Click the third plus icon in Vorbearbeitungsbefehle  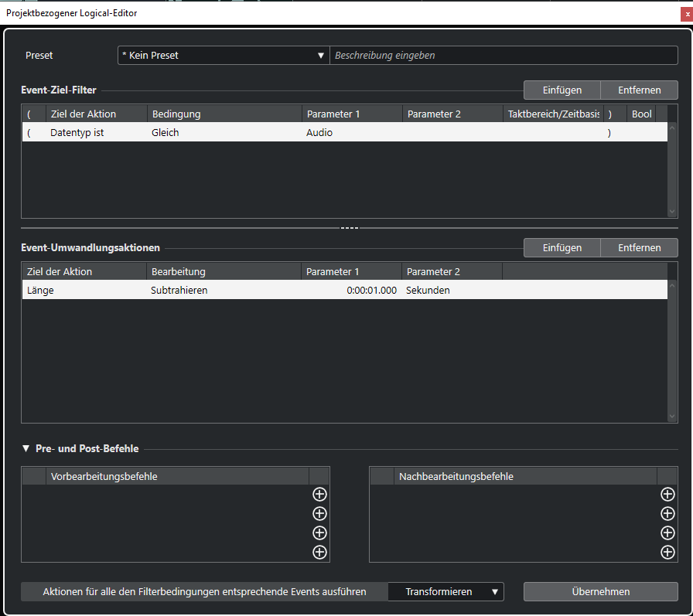point(319,533)
